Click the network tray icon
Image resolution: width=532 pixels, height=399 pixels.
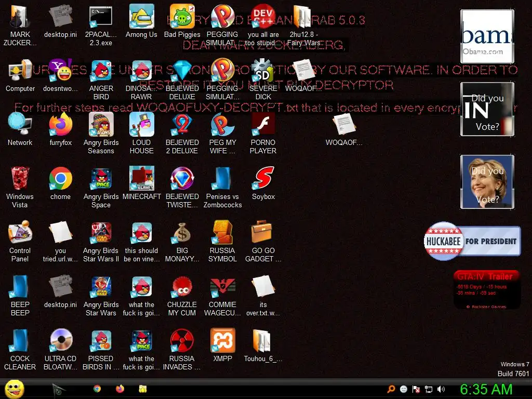(429, 389)
